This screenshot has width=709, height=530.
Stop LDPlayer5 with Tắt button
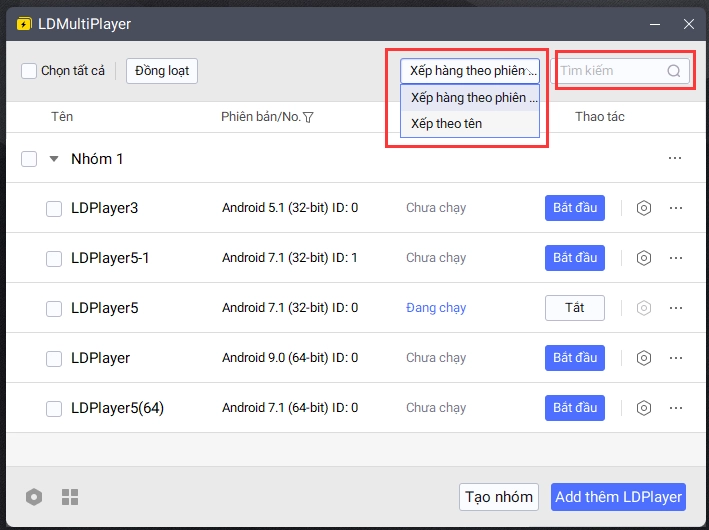575,308
